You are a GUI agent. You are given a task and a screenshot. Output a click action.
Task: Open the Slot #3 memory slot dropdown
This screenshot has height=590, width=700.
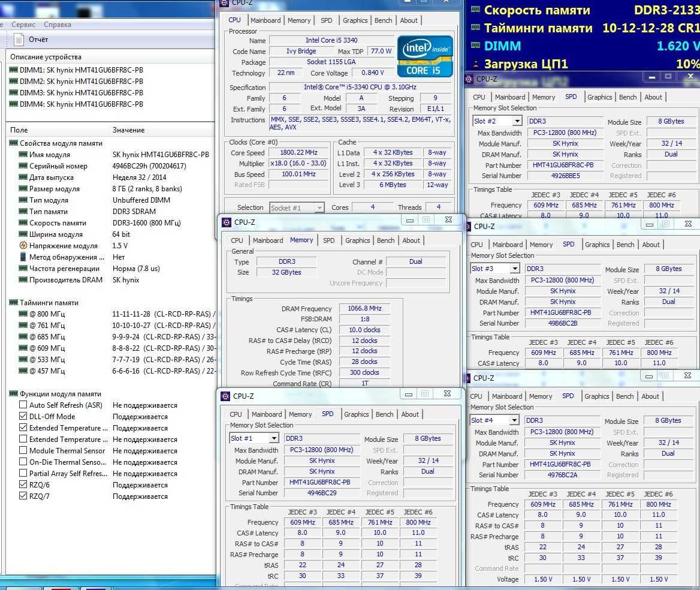(515, 269)
